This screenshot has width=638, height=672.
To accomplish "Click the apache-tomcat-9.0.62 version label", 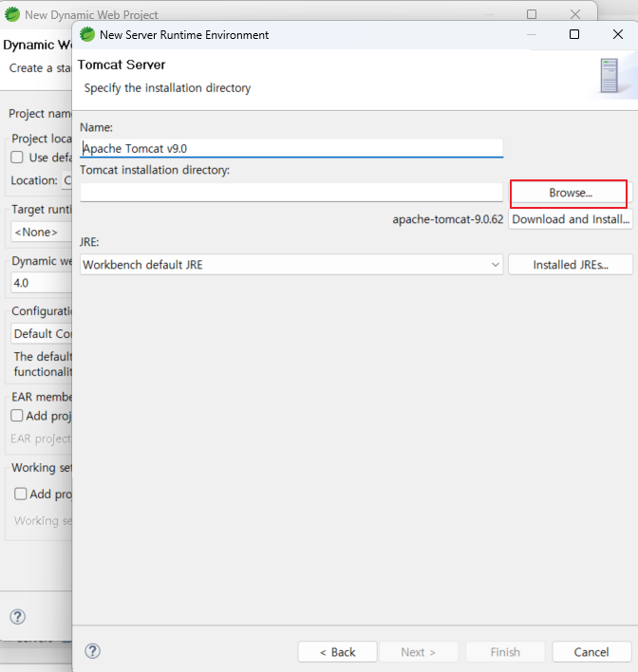I will 447,219.
